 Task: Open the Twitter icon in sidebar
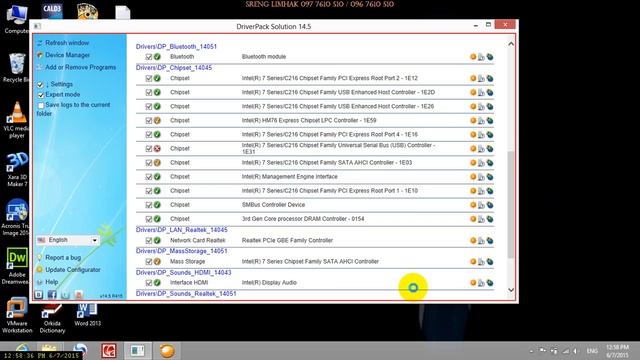pyautogui.click(x=65, y=295)
